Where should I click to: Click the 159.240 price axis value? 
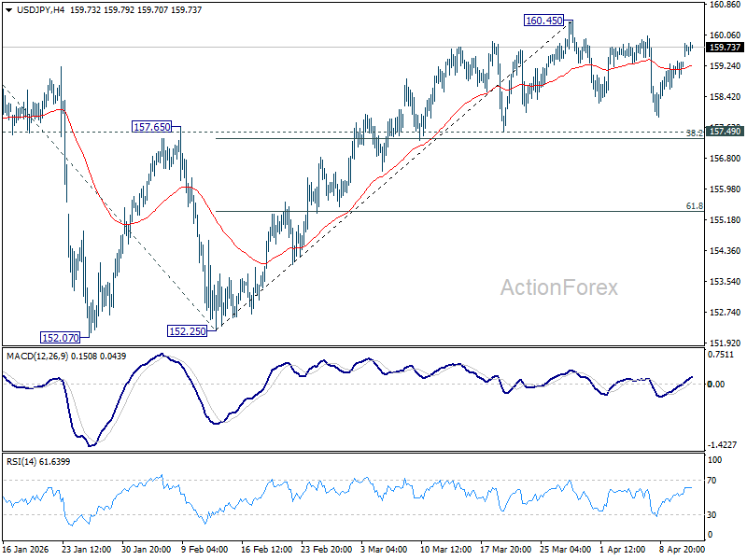[726, 66]
